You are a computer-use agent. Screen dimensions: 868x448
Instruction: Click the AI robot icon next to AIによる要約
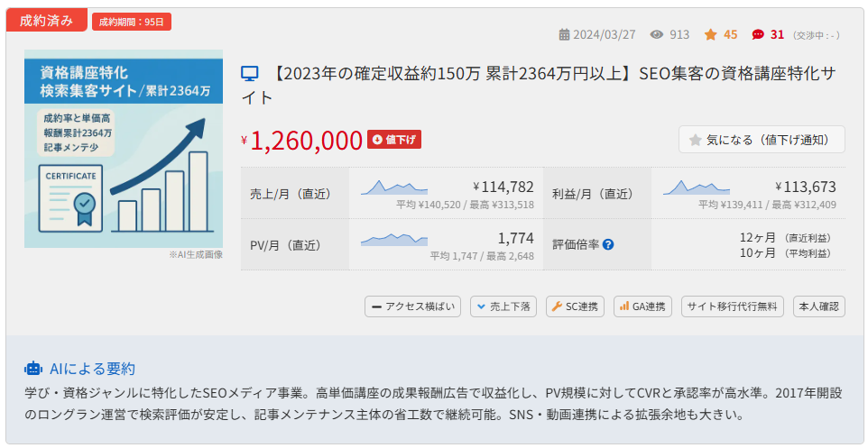33,369
